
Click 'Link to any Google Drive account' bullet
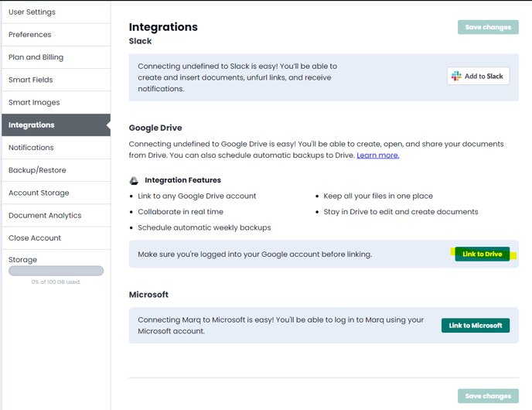(196, 196)
